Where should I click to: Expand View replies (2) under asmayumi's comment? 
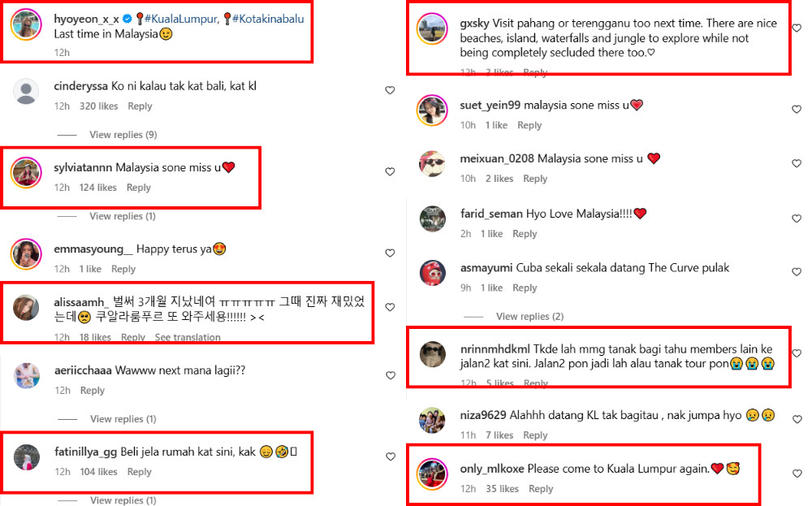coord(529,317)
